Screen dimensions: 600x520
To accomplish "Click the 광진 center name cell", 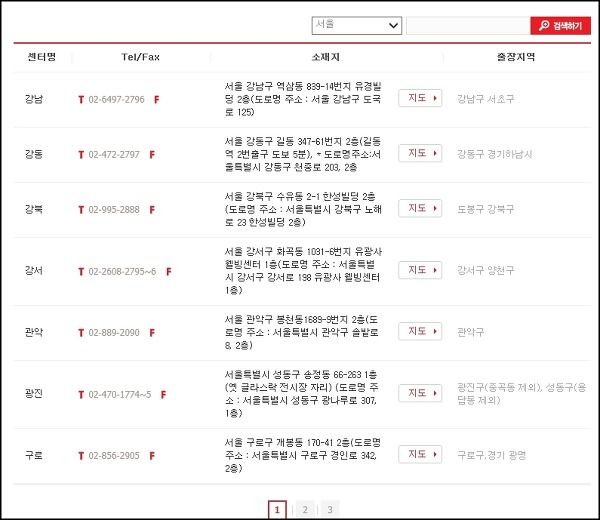I will (x=34, y=394).
